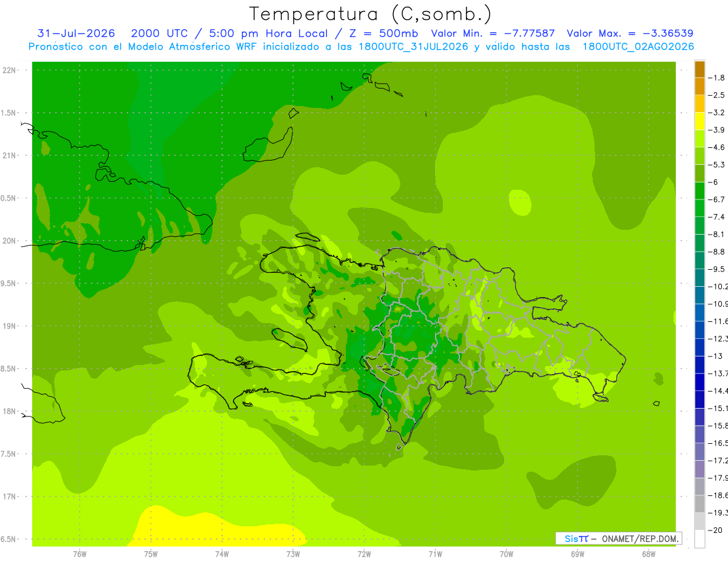Image resolution: width=728 pixels, height=562 pixels.
Task: Click the '68W' longitude axis label
Action: pyautogui.click(x=649, y=554)
